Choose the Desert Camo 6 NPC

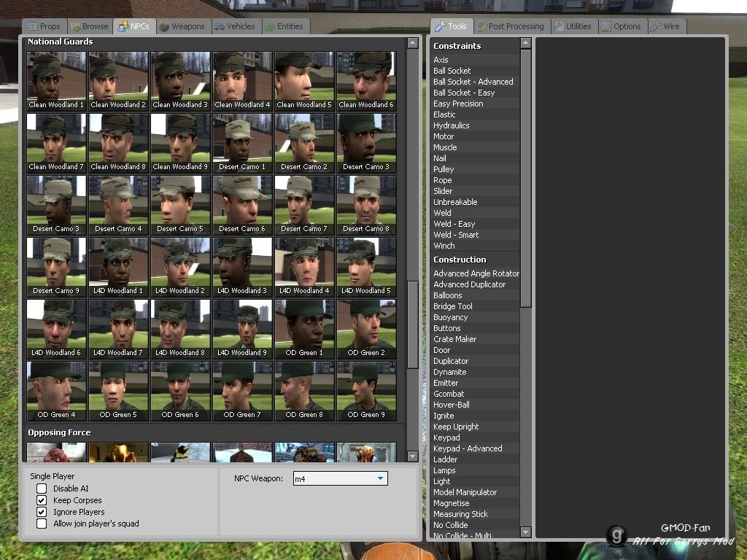tap(242, 205)
